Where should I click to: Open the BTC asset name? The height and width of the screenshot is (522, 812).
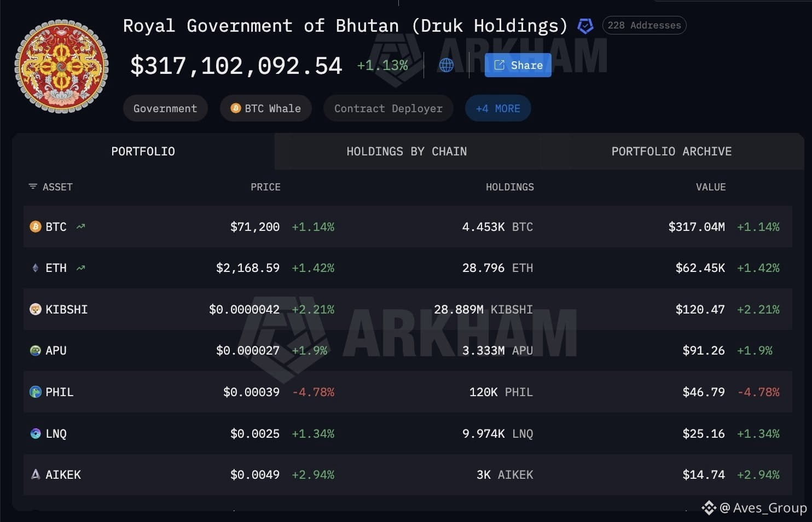[56, 227]
